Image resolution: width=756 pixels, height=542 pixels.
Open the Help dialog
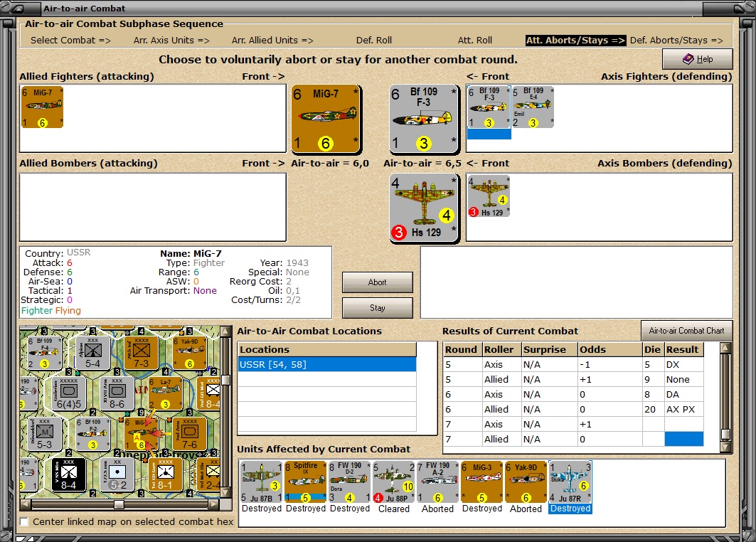click(x=697, y=60)
